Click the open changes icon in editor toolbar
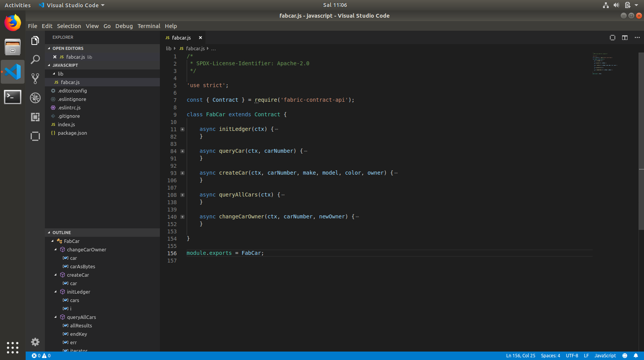This screenshot has height=360, width=644. (x=613, y=38)
